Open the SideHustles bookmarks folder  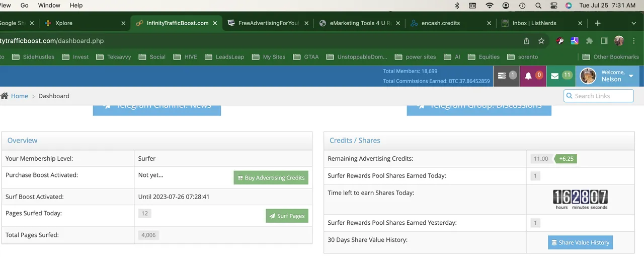pos(33,57)
